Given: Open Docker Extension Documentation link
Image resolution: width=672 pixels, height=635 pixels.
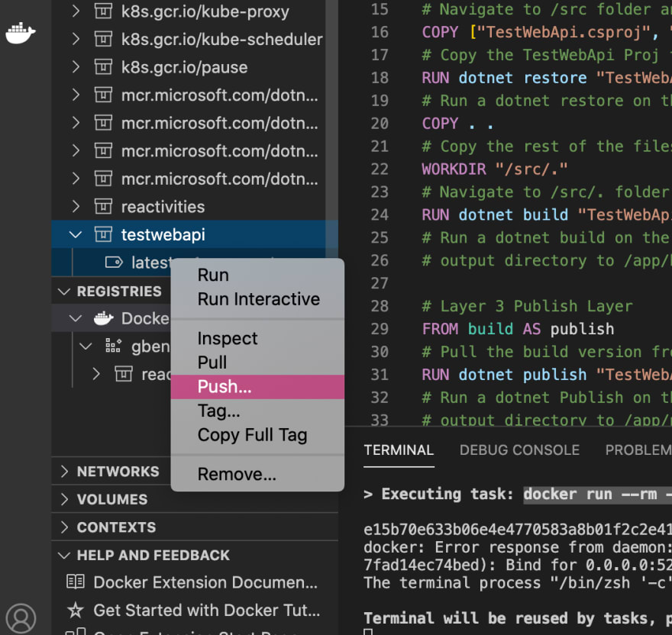Looking at the screenshot, I should (205, 582).
